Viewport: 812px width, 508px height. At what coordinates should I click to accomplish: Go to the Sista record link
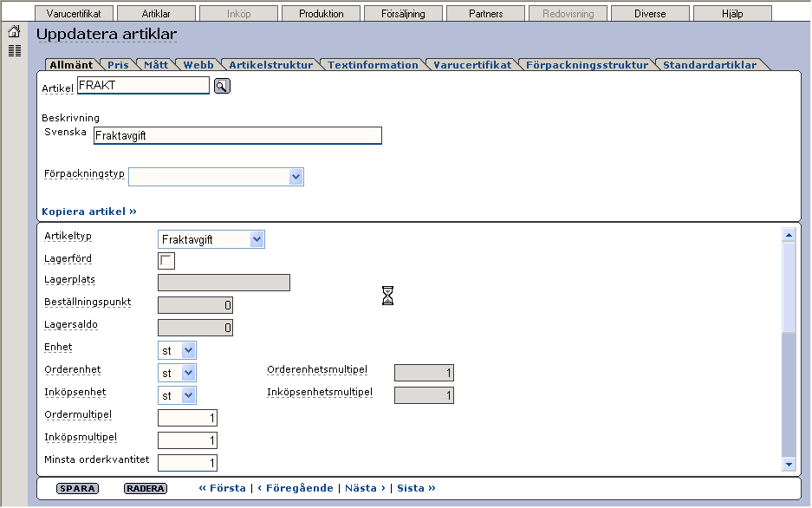416,488
